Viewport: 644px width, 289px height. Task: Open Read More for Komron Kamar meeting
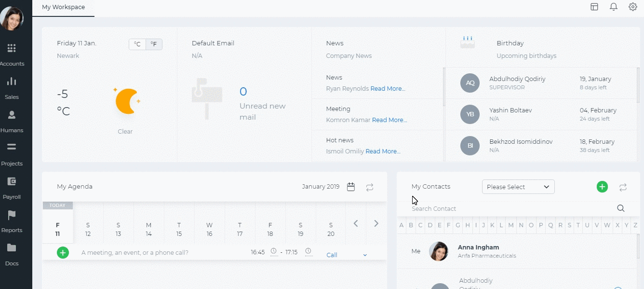389,120
